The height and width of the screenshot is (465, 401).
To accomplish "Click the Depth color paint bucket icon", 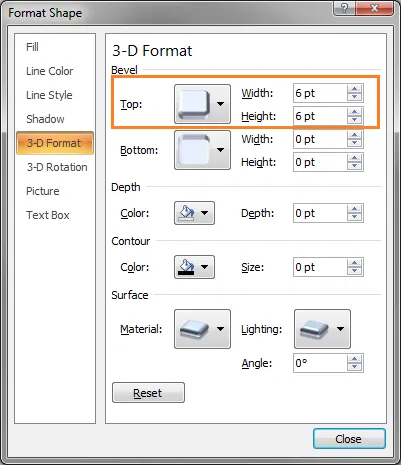I will click(x=186, y=213).
